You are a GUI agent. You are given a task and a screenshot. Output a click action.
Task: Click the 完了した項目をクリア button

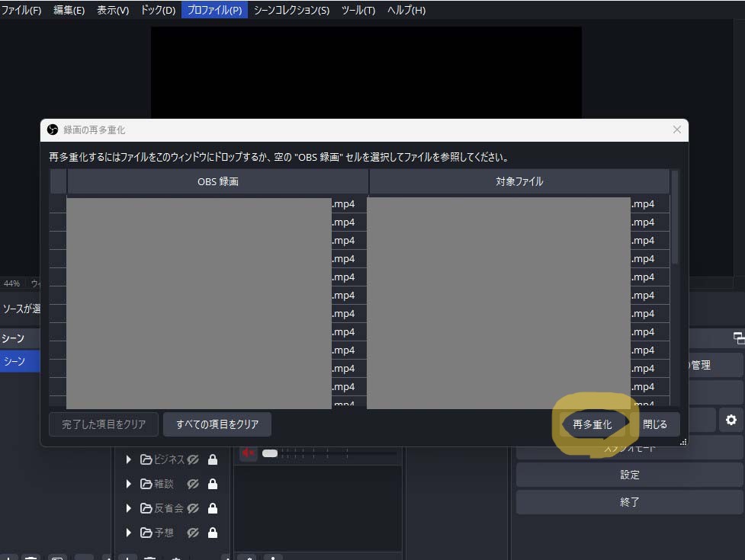[104, 424]
